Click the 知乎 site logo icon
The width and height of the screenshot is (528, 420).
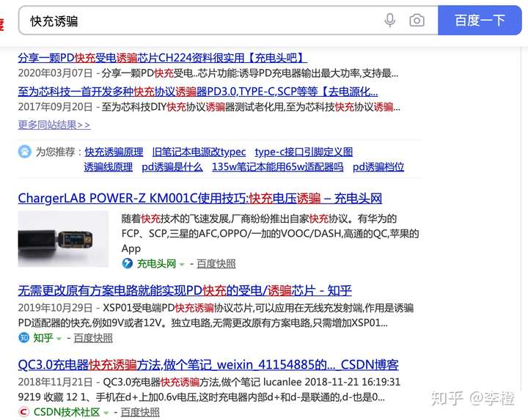tap(23, 338)
